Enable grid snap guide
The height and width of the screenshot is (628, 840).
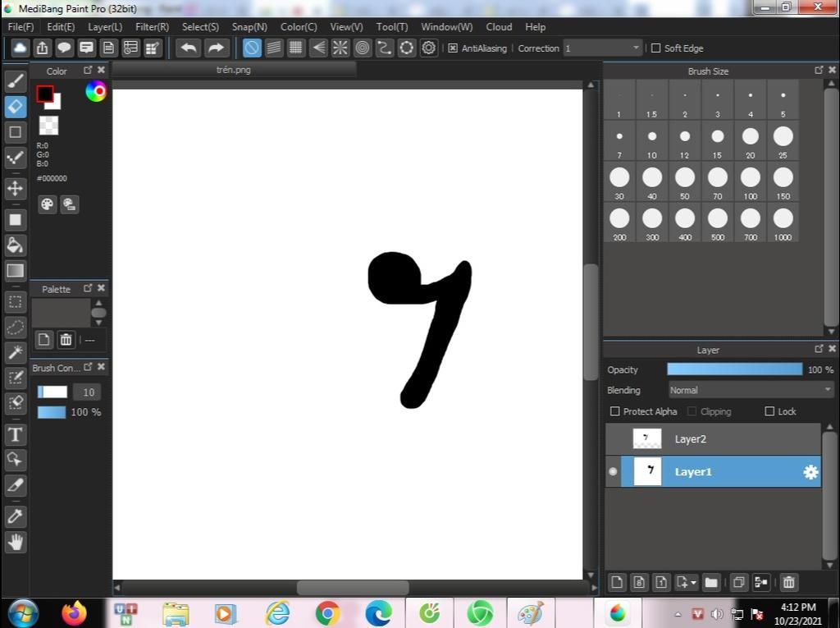click(x=295, y=48)
